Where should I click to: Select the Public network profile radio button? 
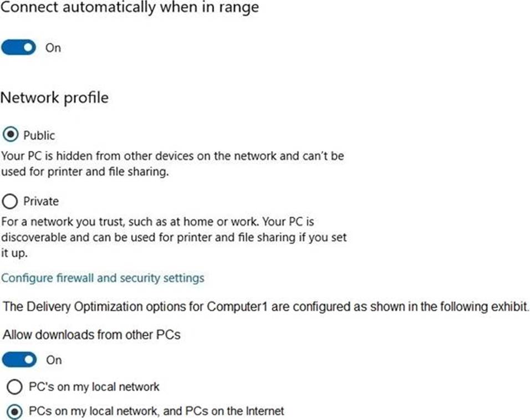[10, 135]
